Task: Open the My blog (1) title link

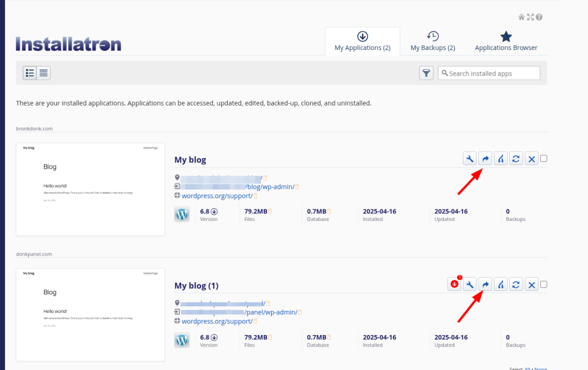Action: (x=196, y=286)
